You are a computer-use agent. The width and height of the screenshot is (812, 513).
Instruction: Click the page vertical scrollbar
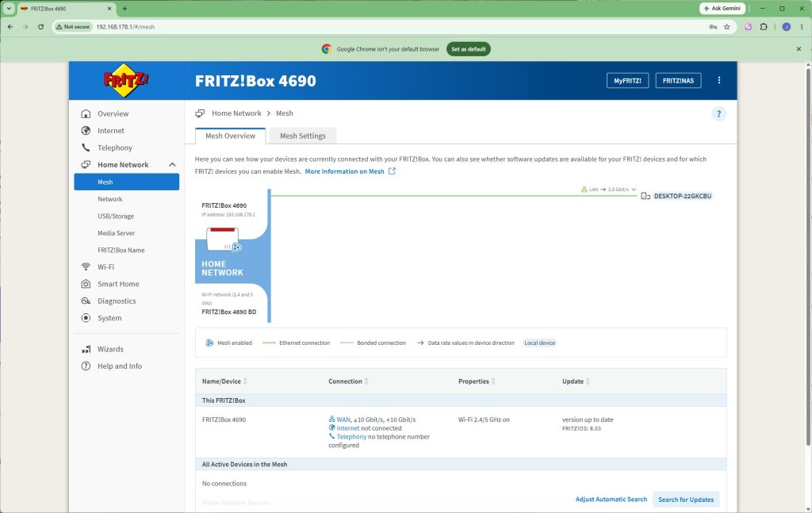tap(808, 256)
